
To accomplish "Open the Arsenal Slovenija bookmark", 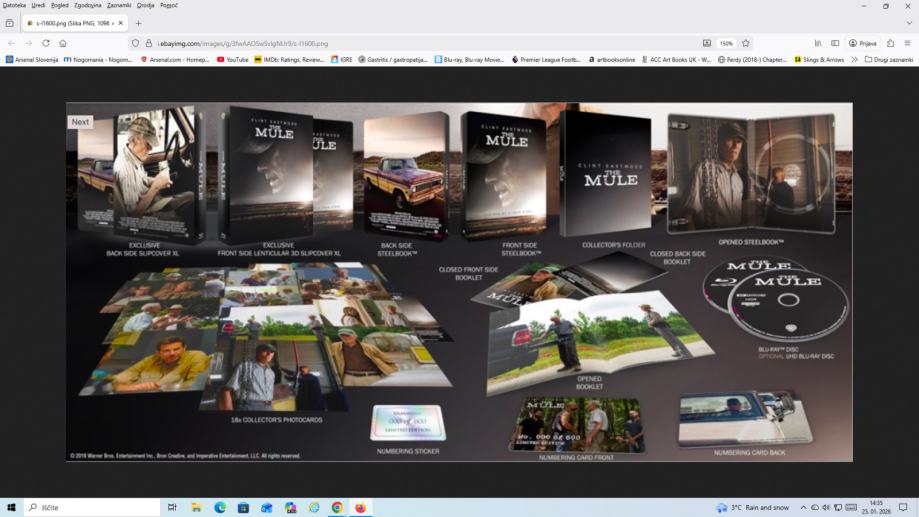I will [x=32, y=60].
